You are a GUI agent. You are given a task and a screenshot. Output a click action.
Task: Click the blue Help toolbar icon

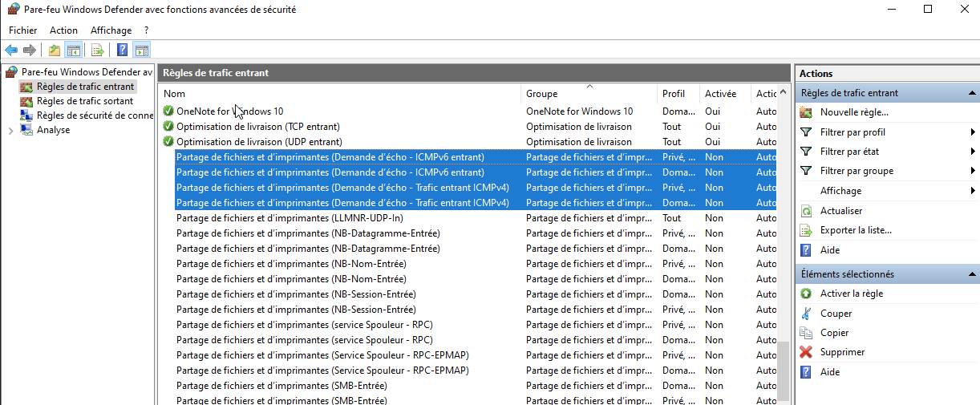[x=122, y=51]
